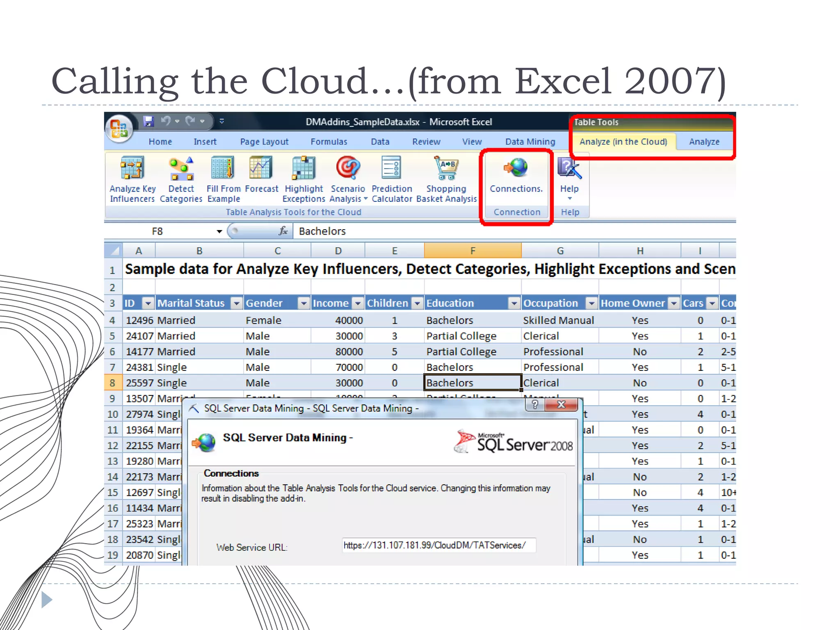This screenshot has width=840, height=630.
Task: Click the Web Service URL field
Action: (x=439, y=546)
